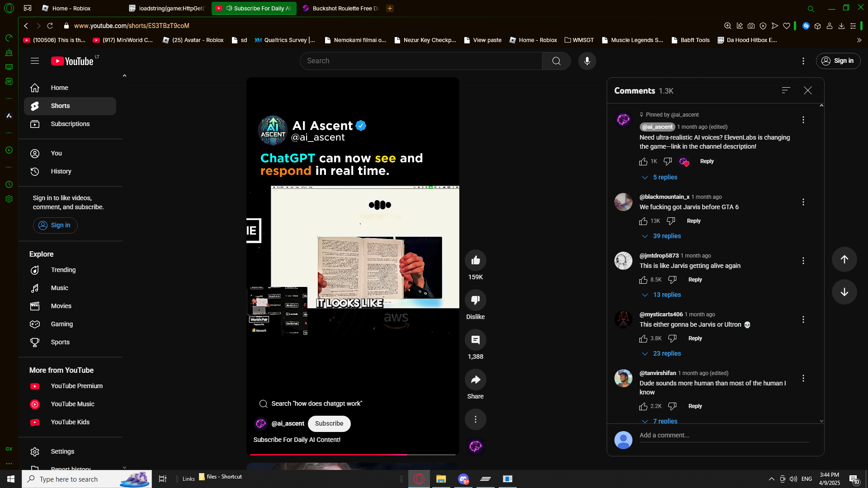Open Task View on taskbar
Screen dimensions: 868x488
pyautogui.click(x=163, y=479)
